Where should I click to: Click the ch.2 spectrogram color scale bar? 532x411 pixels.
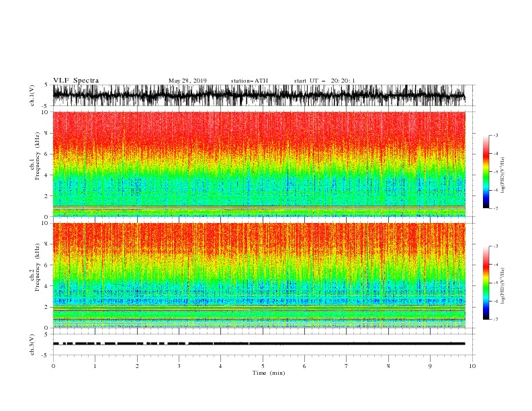point(486,283)
